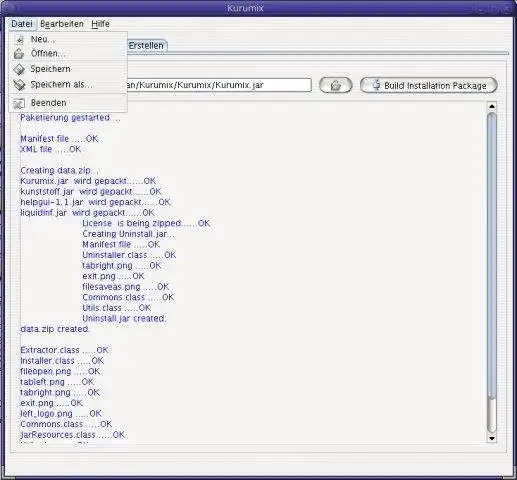The image size is (517, 480).
Task: Click 'Utils.class .....OK' line
Action: tap(117, 308)
